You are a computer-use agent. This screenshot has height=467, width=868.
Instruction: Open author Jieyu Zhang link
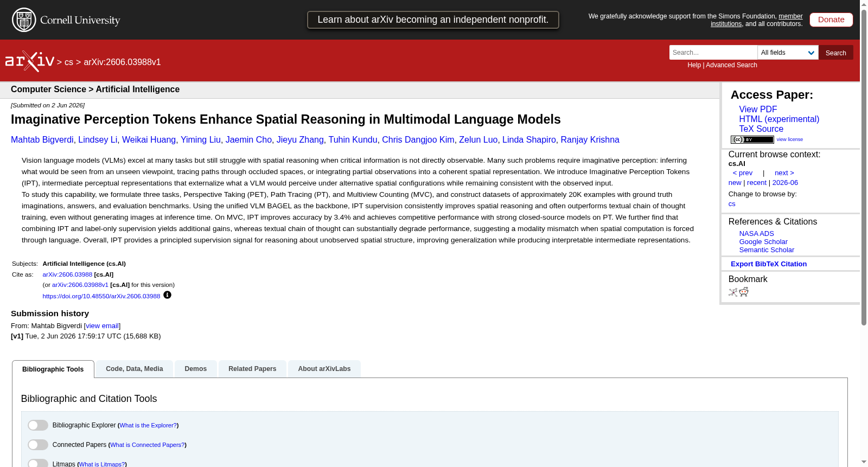(x=300, y=140)
